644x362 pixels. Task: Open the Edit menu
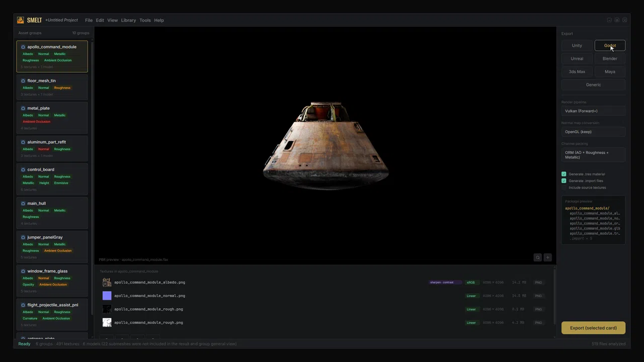[x=100, y=20]
